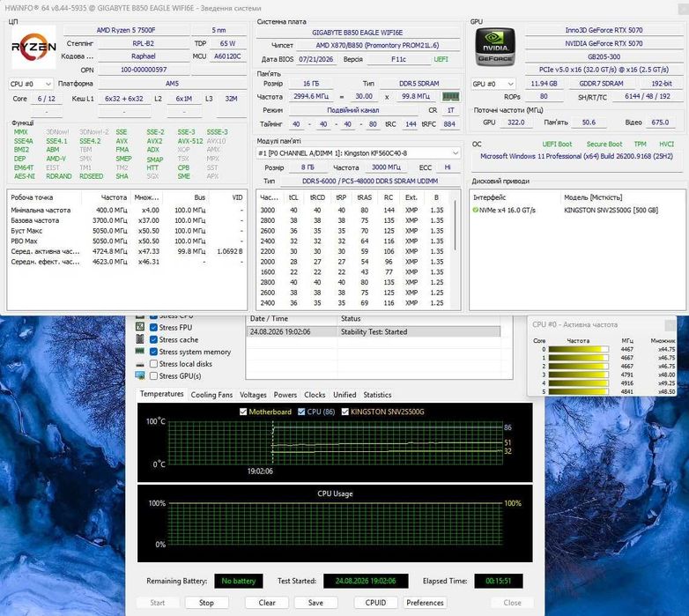Click the Secure Boot indicator
The height and width of the screenshot is (616, 689).
[604, 145]
